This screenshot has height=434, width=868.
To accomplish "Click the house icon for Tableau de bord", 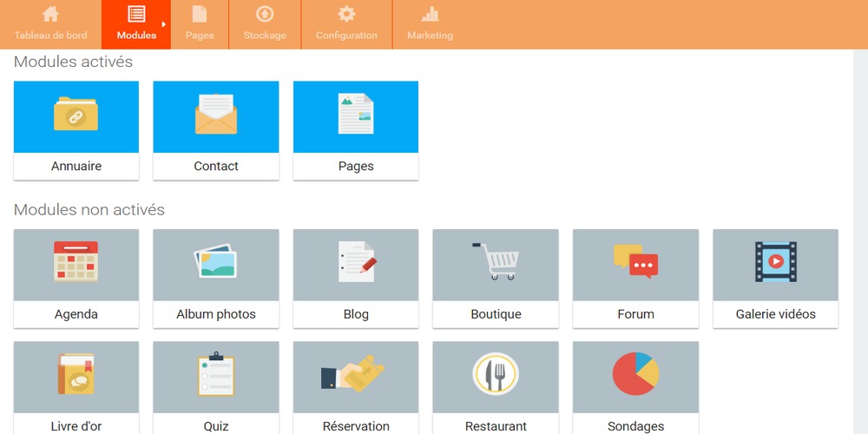I will [50, 15].
